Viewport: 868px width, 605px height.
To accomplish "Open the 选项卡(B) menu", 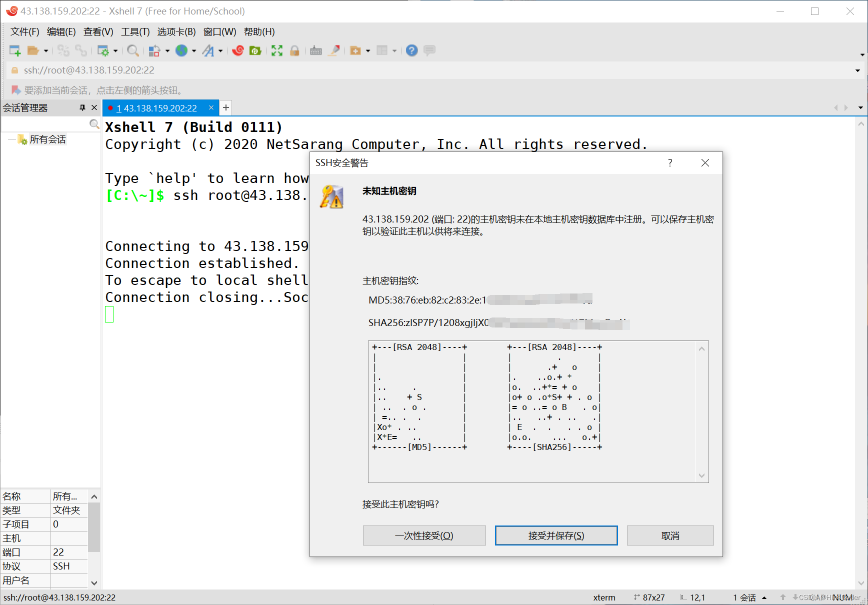I will 176,32.
